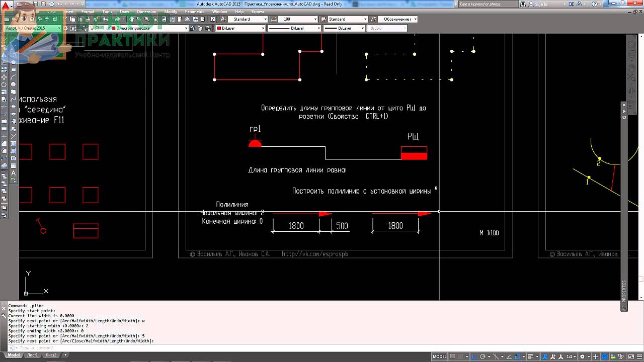Open Multileader Style icon beside Обозначение dropdown
This screenshot has height=362, width=644.
[373, 19]
